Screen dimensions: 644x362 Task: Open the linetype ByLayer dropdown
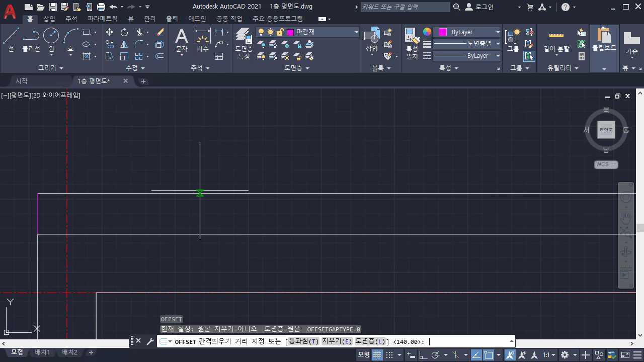(467, 56)
